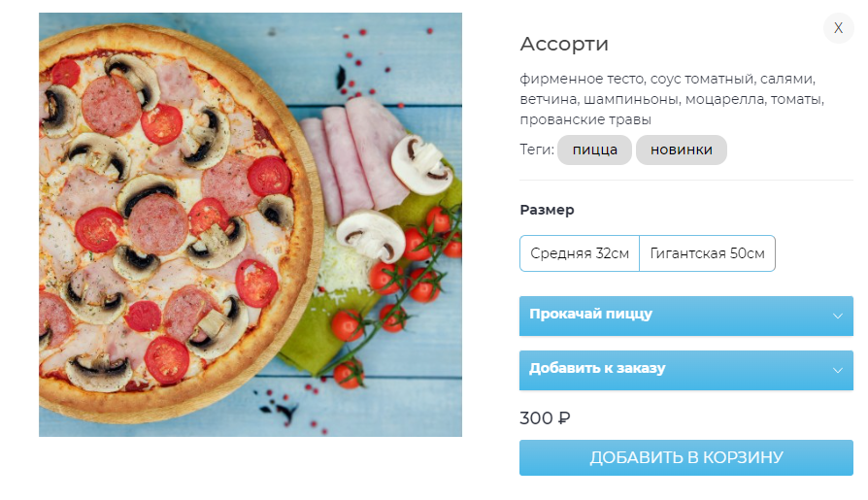Close the product popup with X
Viewport: 868px width, 500px height.
click(x=838, y=28)
